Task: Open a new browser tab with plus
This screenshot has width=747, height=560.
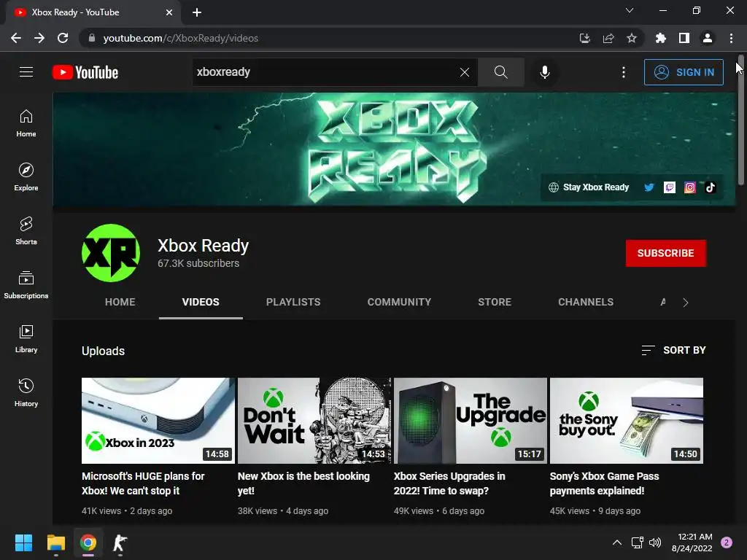Action: 197,12
